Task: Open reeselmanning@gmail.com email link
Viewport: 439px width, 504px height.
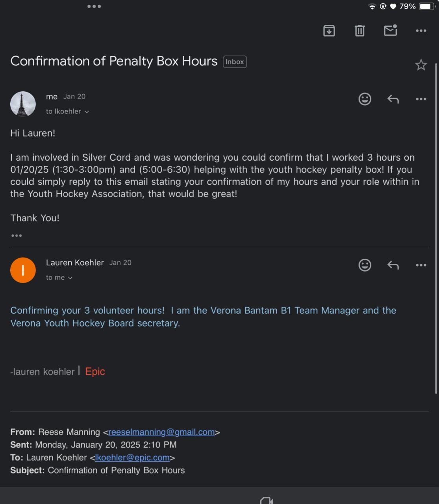Action: coord(161,432)
